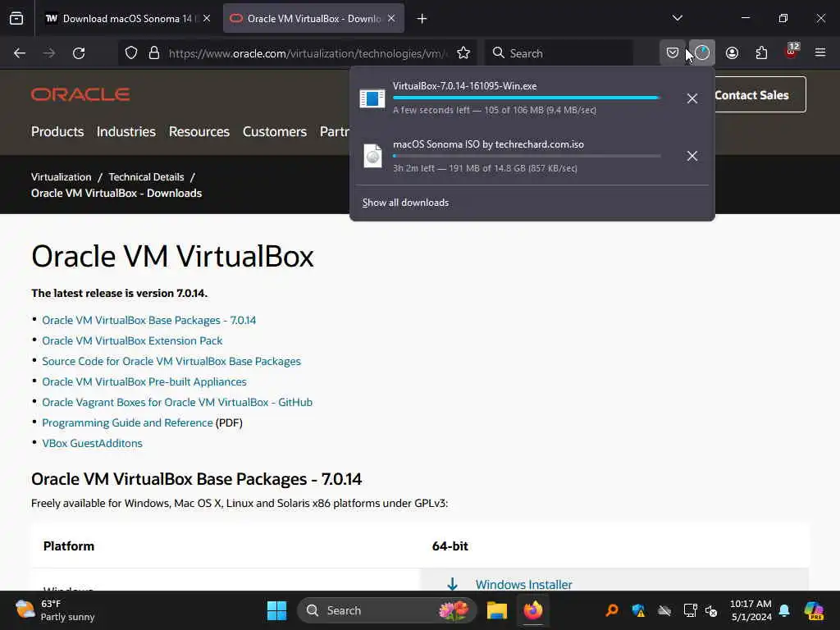Click Show all downloads
Screen dimensions: 840x630
405,203
